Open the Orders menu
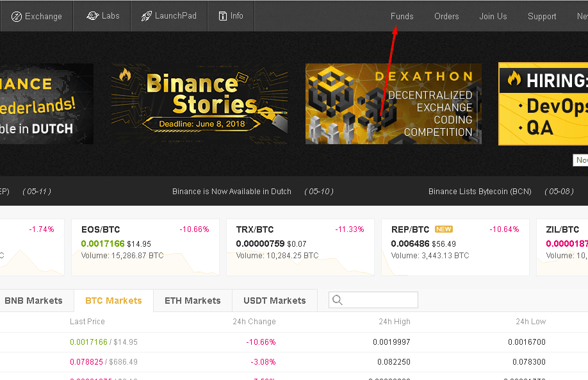Screen dimensions: 588x380 [446, 17]
